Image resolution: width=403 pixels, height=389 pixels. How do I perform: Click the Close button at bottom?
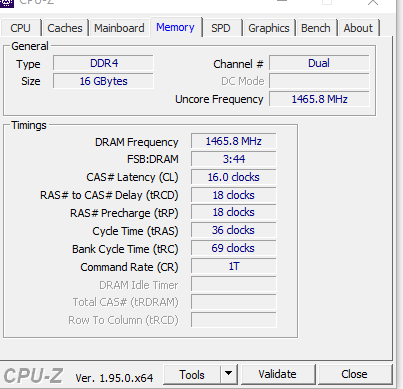coord(354,375)
